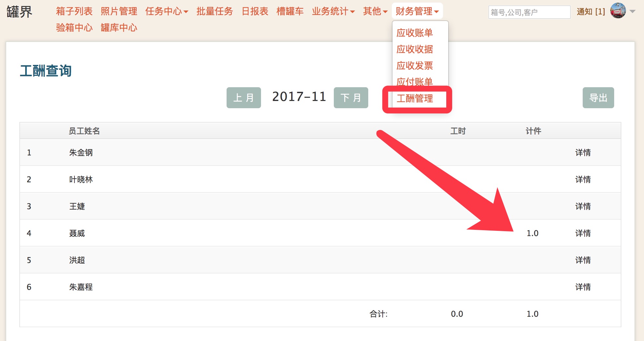644x341 pixels.
Task: Click the 罐界 site logo
Action: (x=19, y=12)
